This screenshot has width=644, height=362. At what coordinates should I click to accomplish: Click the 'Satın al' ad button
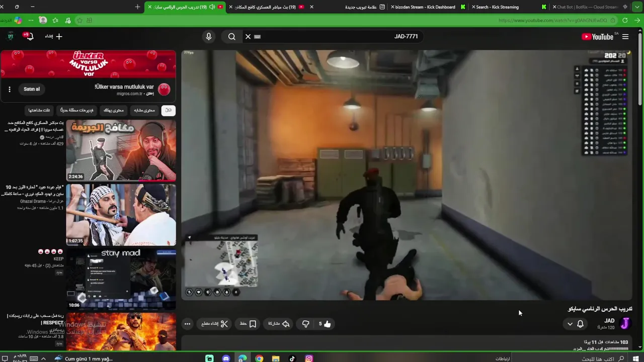32,89
